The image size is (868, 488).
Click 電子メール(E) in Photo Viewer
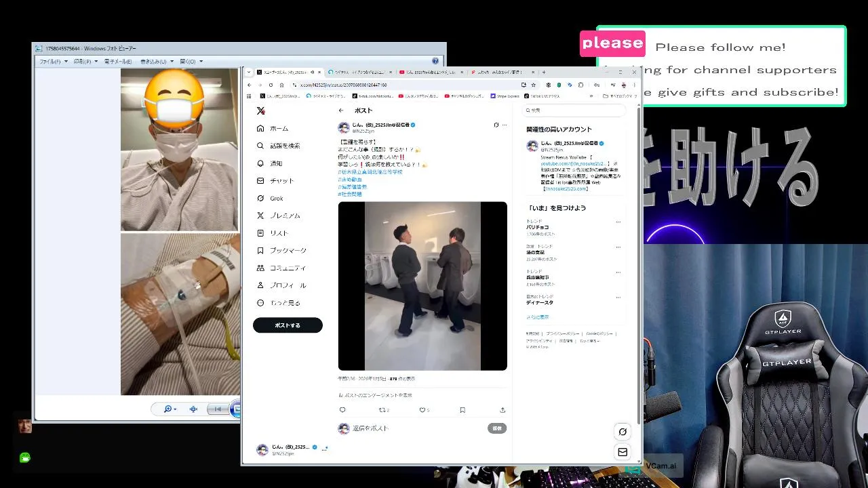point(119,61)
